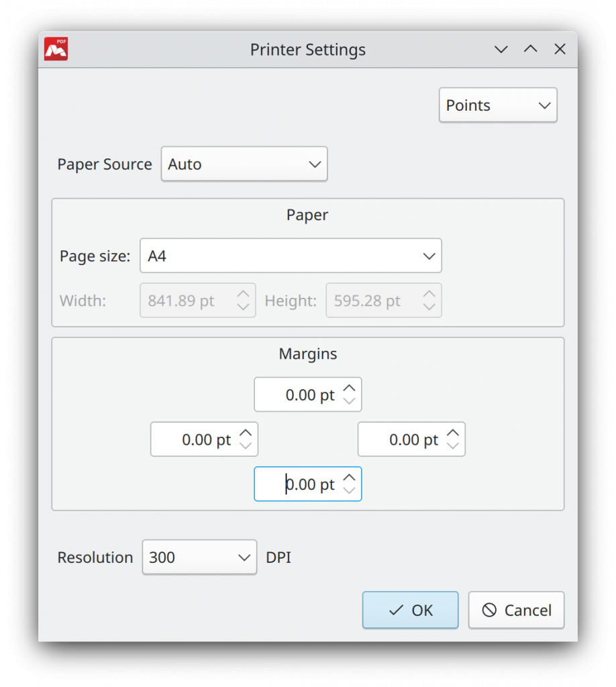Click the prohibition icon on the Cancel button
Viewport: 616px width, 687px height.
[x=491, y=610]
